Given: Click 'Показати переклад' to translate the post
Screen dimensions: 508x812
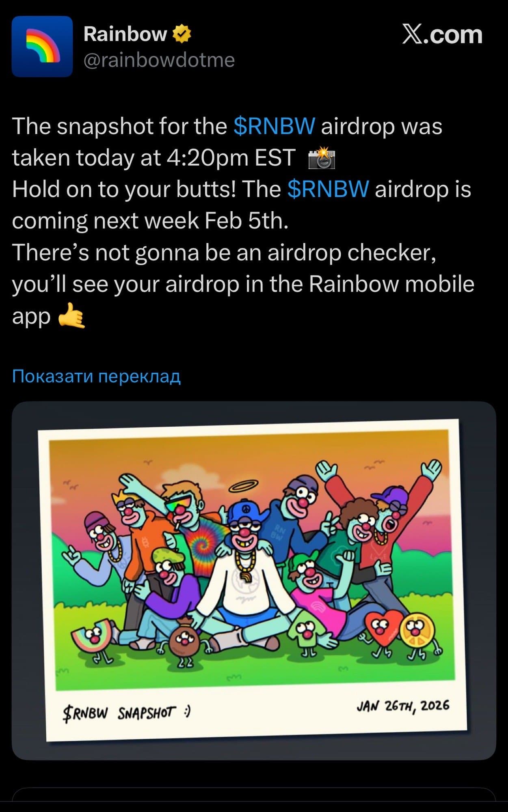Looking at the screenshot, I should [96, 376].
